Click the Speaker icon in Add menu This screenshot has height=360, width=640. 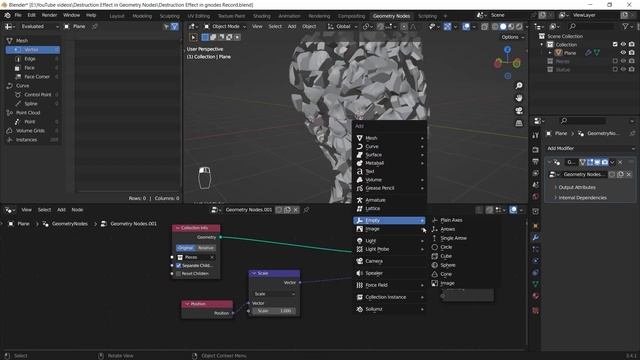click(x=360, y=273)
